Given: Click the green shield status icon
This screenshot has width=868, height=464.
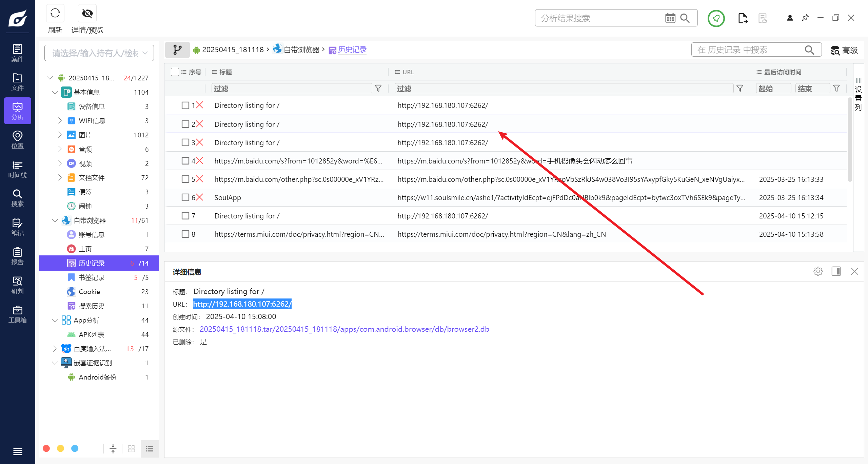Looking at the screenshot, I should pyautogui.click(x=716, y=18).
